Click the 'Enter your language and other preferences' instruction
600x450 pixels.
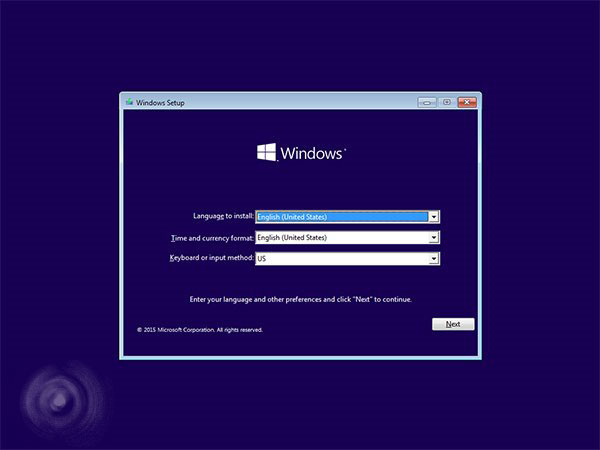click(x=300, y=299)
